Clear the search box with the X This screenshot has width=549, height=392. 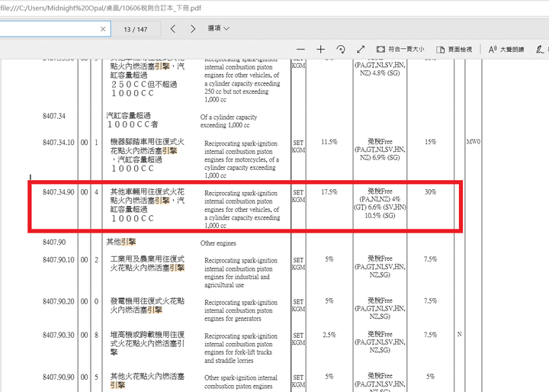(x=103, y=29)
